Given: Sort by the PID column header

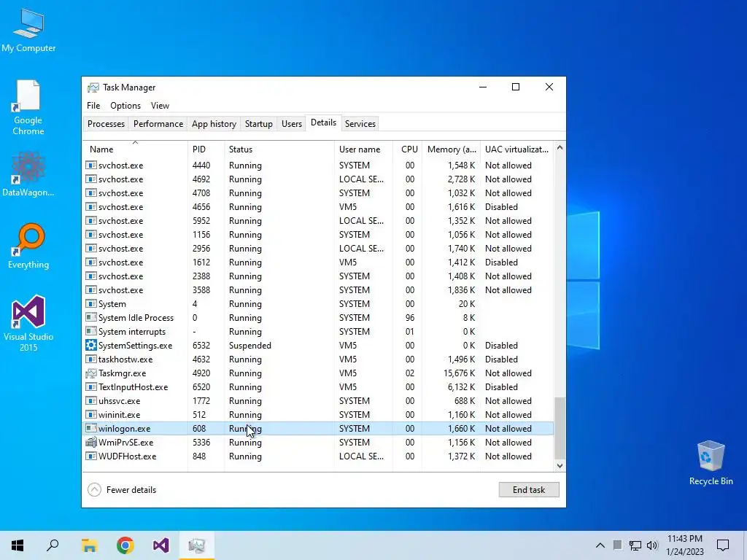Looking at the screenshot, I should [x=206, y=149].
